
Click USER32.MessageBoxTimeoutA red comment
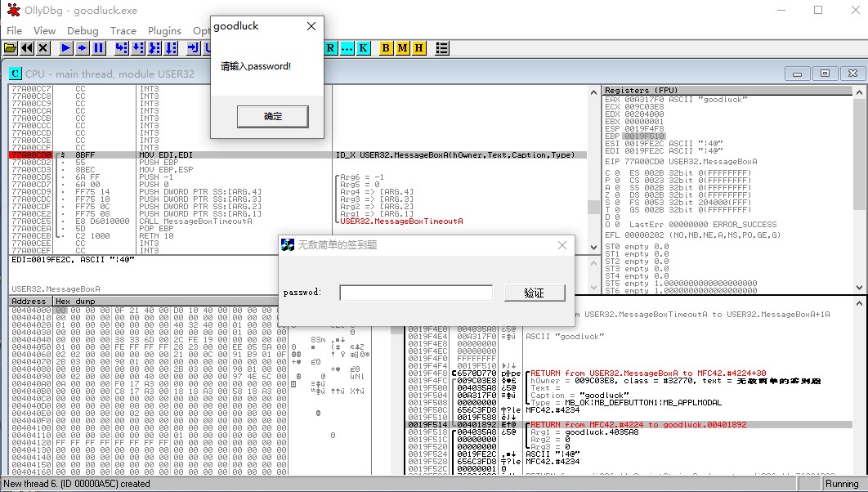point(401,221)
